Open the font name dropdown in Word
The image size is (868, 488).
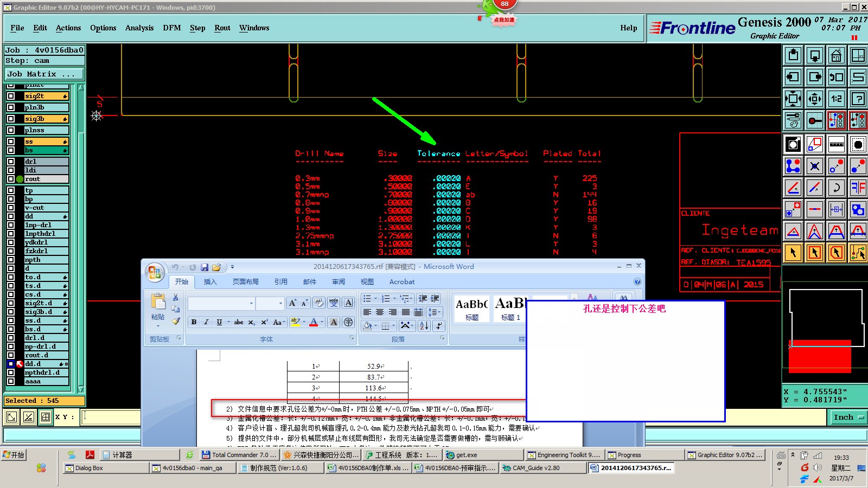pos(251,303)
